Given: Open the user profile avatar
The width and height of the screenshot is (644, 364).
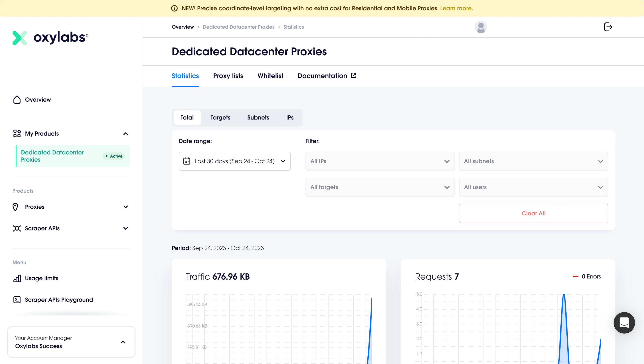Looking at the screenshot, I should click(x=481, y=27).
